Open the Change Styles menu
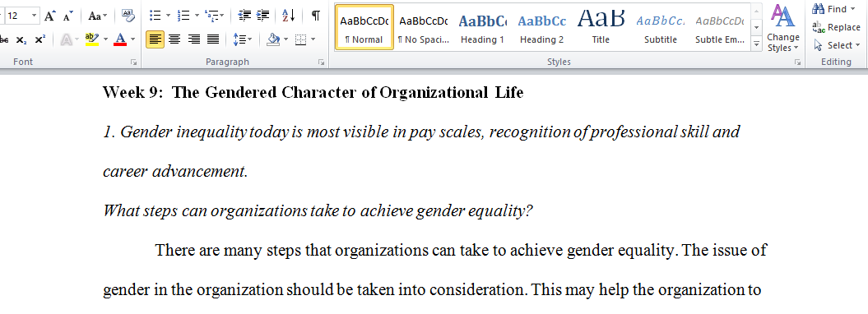 click(783, 28)
